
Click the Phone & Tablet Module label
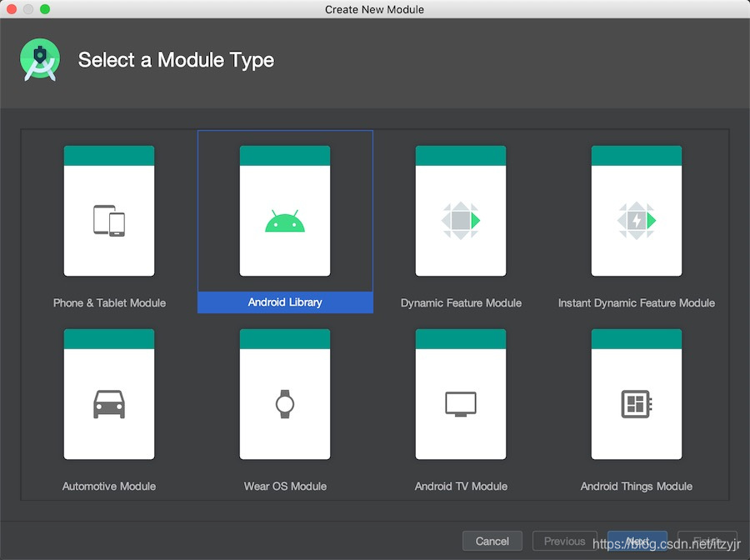(109, 302)
